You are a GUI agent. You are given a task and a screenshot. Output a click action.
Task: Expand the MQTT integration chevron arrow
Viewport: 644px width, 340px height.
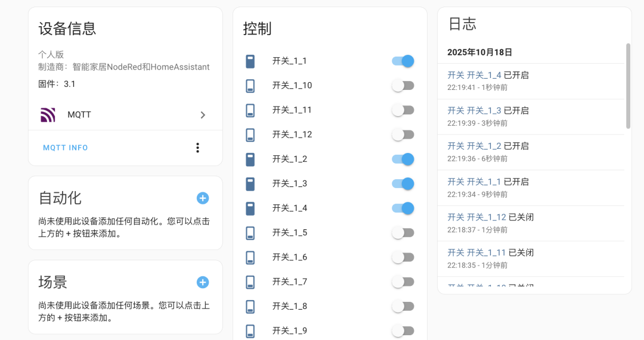203,115
